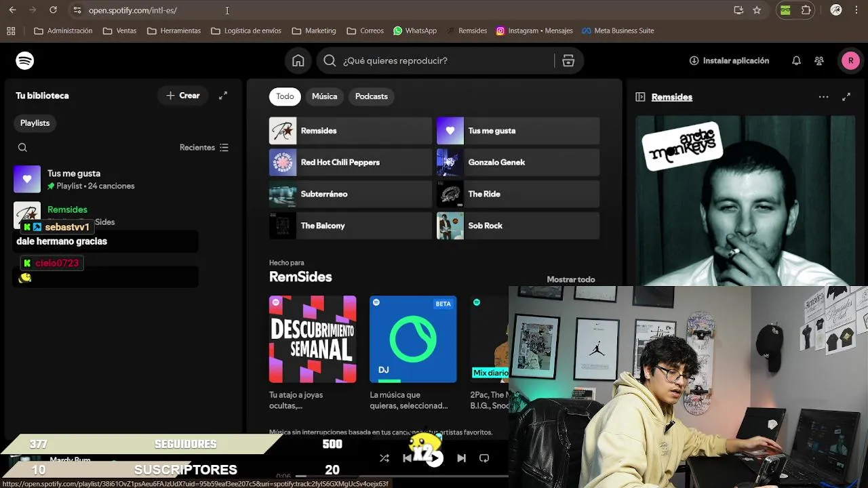Toggle the Playlists library filter
The height and width of the screenshot is (488, 868).
coord(35,123)
